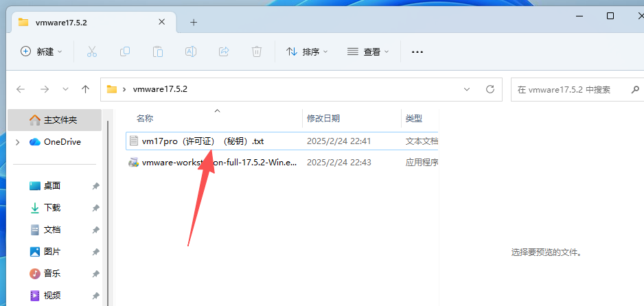The image size is (644, 306).
Task: Click the folder icon in address bar
Action: pos(112,89)
